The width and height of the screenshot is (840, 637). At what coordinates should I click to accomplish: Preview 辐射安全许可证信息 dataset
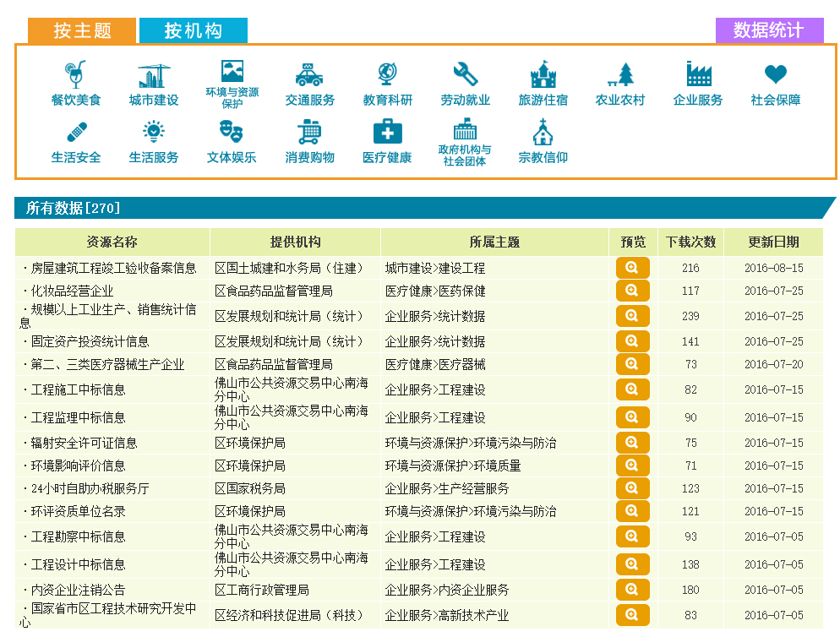click(x=633, y=443)
